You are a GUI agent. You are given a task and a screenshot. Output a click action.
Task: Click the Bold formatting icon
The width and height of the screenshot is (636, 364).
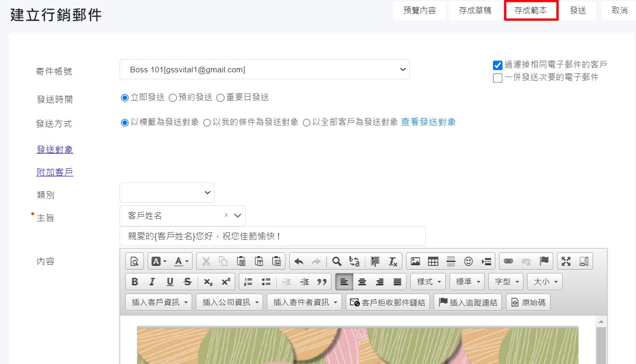point(135,282)
